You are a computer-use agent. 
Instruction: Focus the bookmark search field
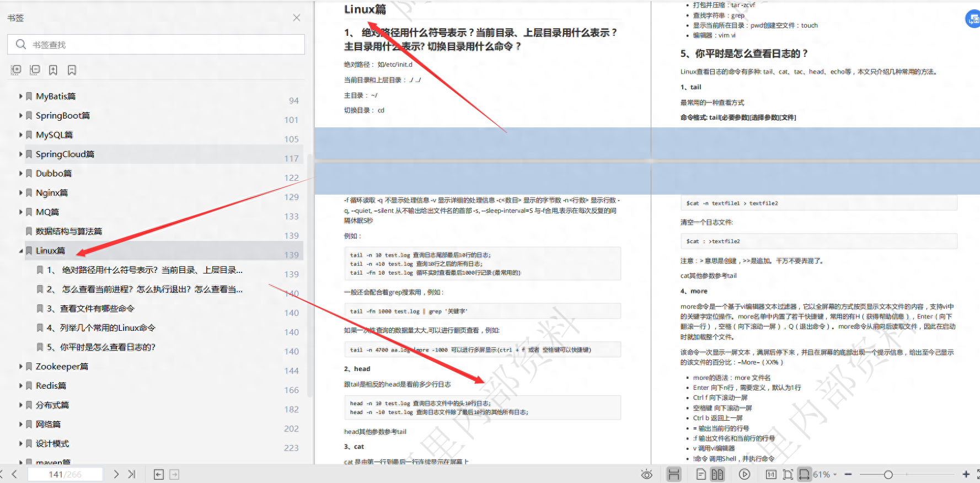tap(156, 45)
